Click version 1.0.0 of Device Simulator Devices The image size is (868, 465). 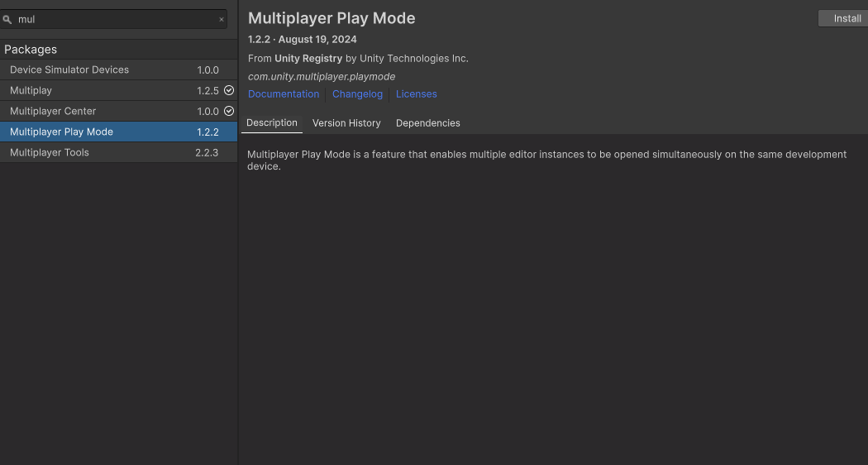coord(207,70)
